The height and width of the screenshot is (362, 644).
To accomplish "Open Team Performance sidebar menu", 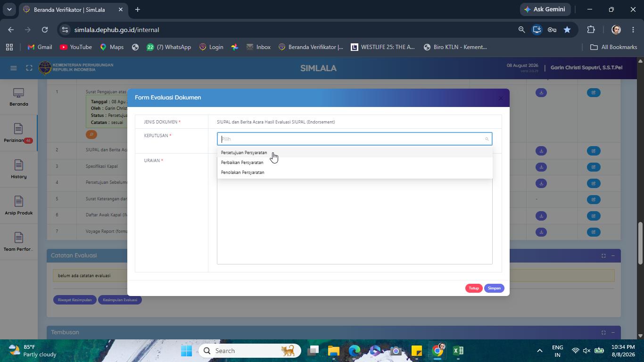I will (18, 242).
